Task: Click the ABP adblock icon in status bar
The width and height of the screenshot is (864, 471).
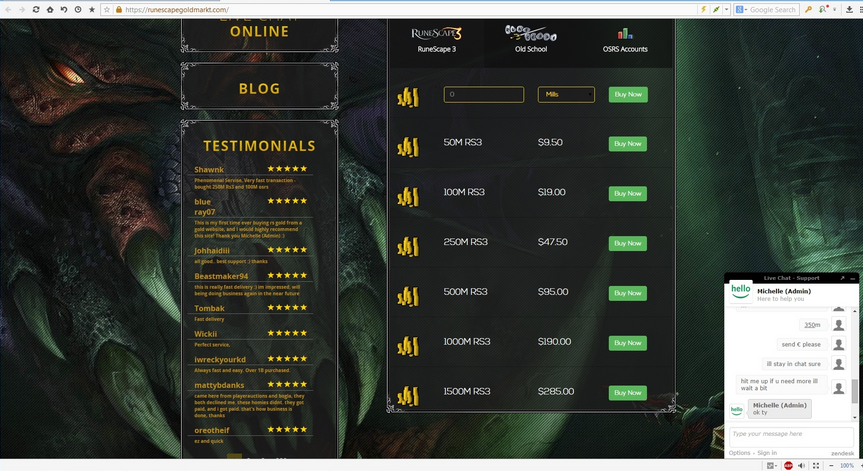Action: coord(788,465)
